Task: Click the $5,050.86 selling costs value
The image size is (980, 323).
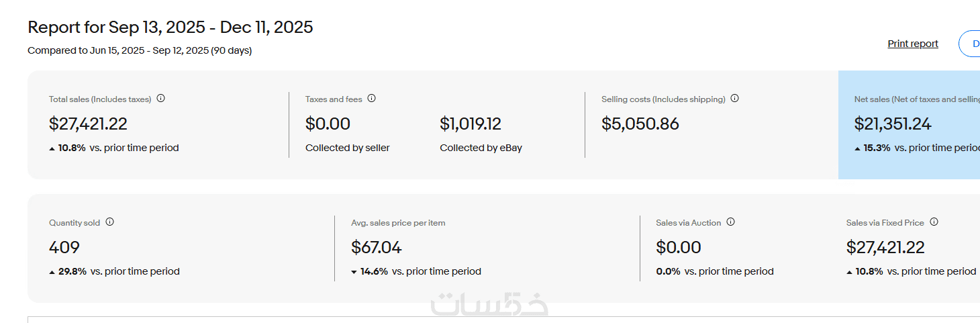Action: (640, 124)
